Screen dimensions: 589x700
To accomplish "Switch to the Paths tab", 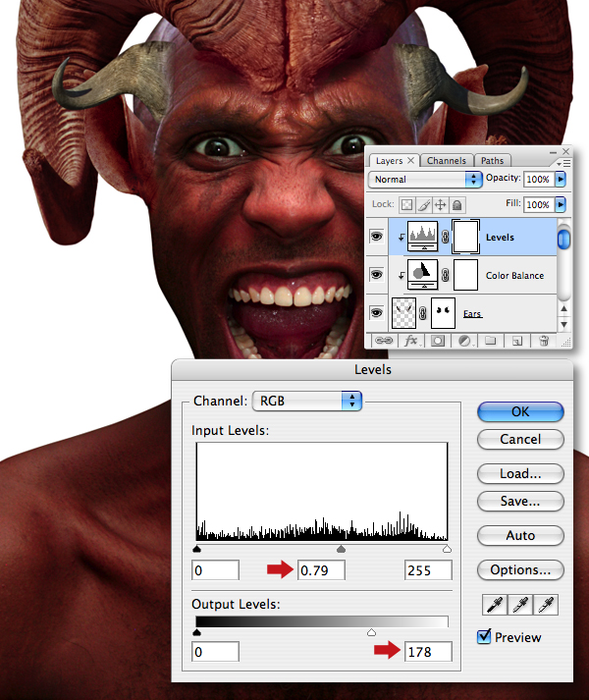I will pyautogui.click(x=492, y=161).
